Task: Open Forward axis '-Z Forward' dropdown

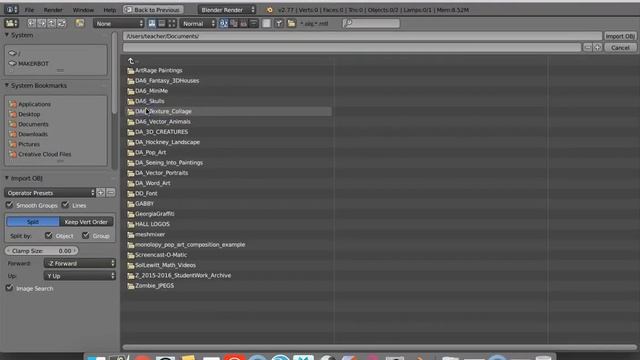Action: [x=80, y=263]
